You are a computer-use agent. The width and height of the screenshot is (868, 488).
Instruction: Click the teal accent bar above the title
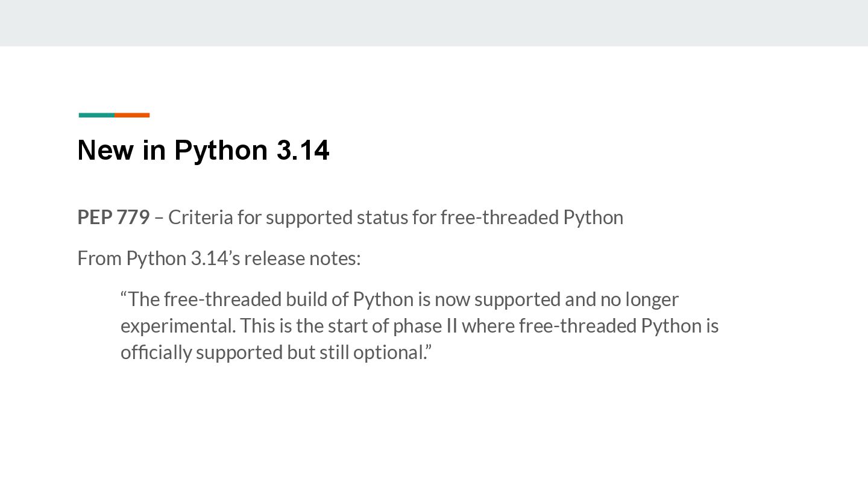click(96, 115)
